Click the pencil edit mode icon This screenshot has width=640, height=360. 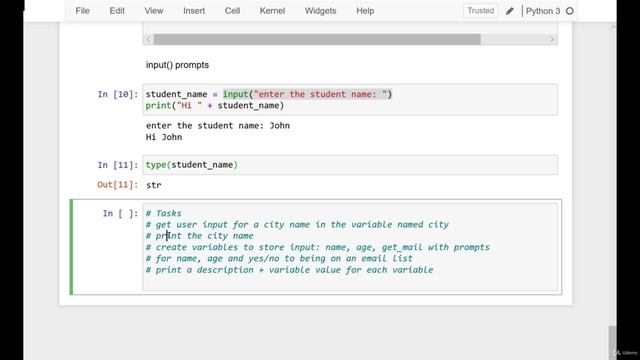509,11
